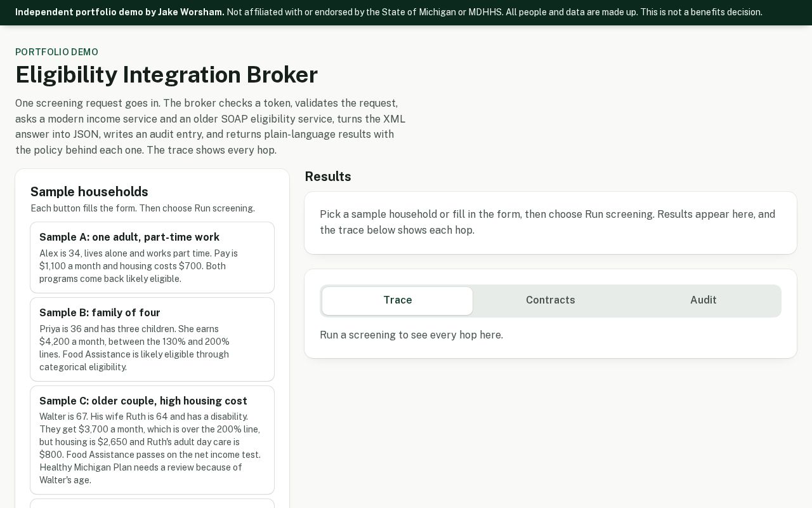This screenshot has height=508, width=812.
Task: Show the Audit tab
Action: tap(704, 301)
